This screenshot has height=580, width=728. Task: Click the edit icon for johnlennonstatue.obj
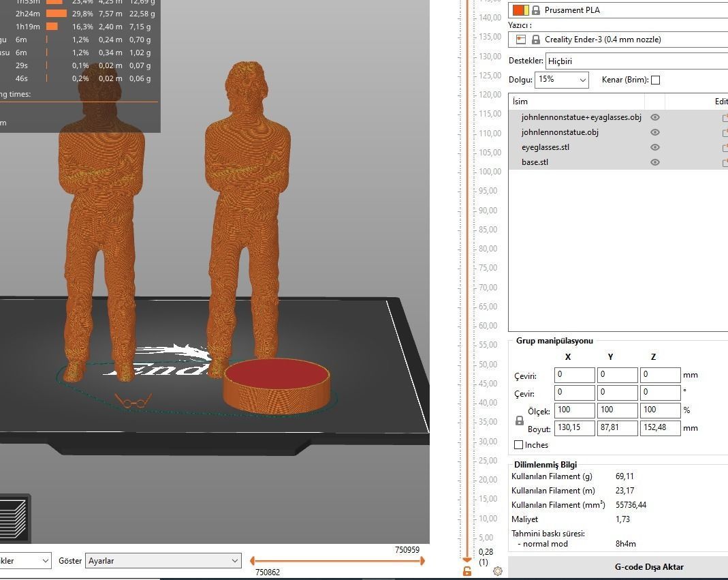725,133
